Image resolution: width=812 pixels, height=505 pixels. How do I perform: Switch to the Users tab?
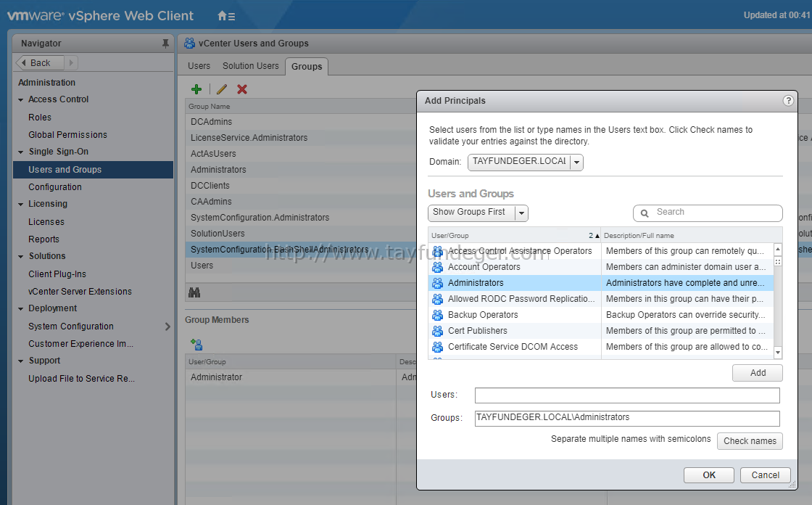click(199, 66)
